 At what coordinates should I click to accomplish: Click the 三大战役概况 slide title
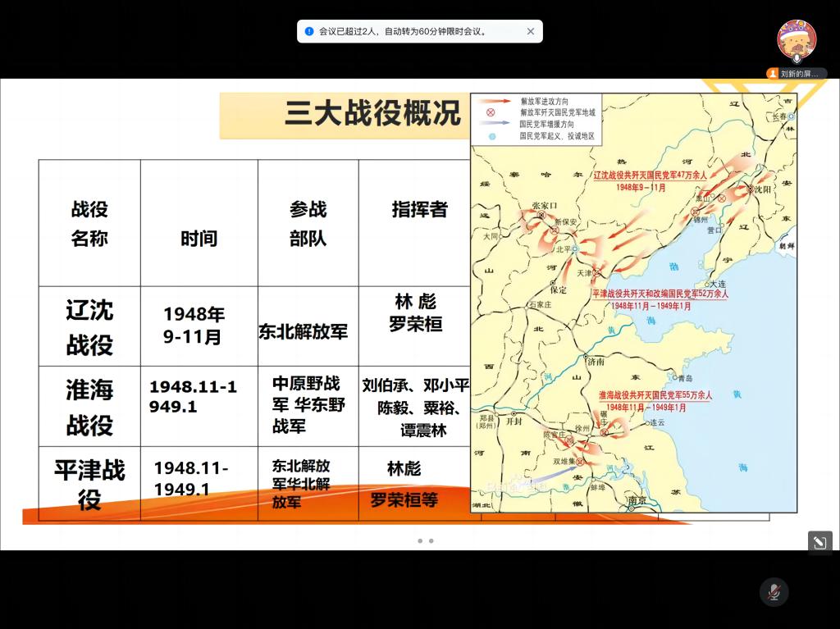click(x=372, y=114)
